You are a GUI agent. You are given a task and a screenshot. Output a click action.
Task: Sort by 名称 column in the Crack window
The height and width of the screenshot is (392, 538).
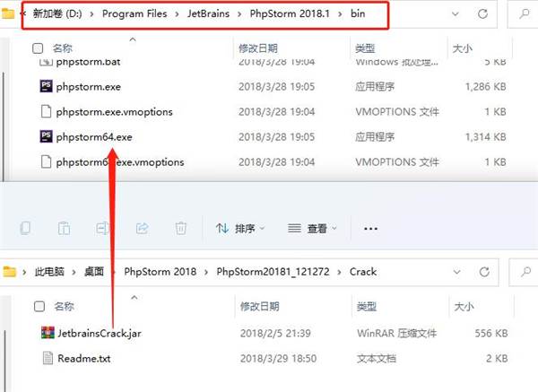(64, 306)
